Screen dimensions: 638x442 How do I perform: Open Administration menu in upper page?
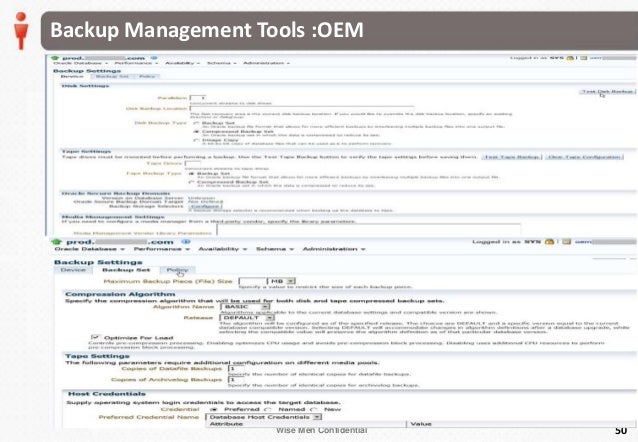click(x=266, y=63)
